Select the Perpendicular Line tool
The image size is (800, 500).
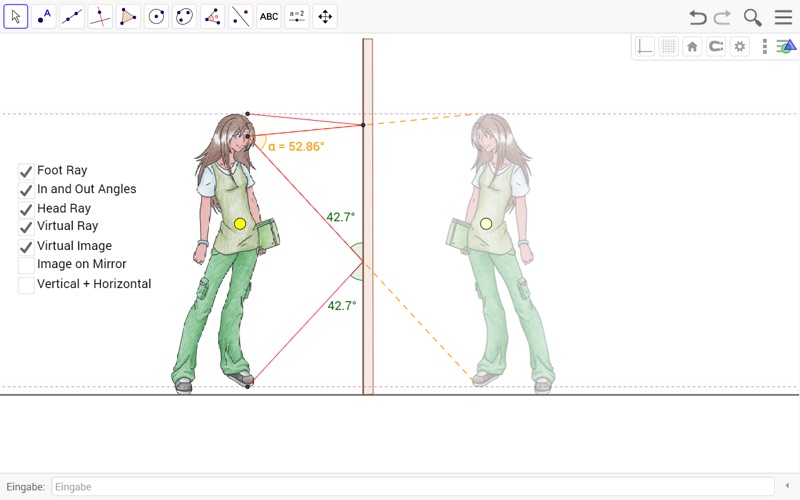click(100, 16)
